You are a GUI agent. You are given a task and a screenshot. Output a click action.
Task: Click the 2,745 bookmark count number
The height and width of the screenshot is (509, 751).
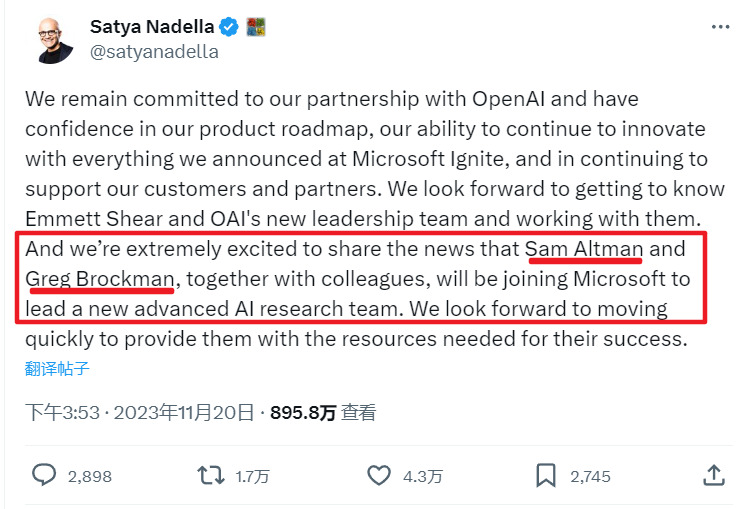pyautogui.click(x=590, y=476)
